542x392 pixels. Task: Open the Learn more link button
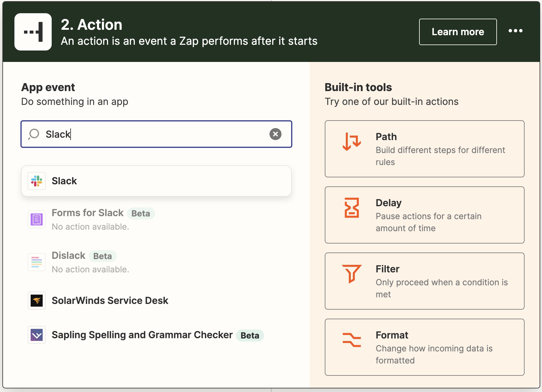click(458, 32)
